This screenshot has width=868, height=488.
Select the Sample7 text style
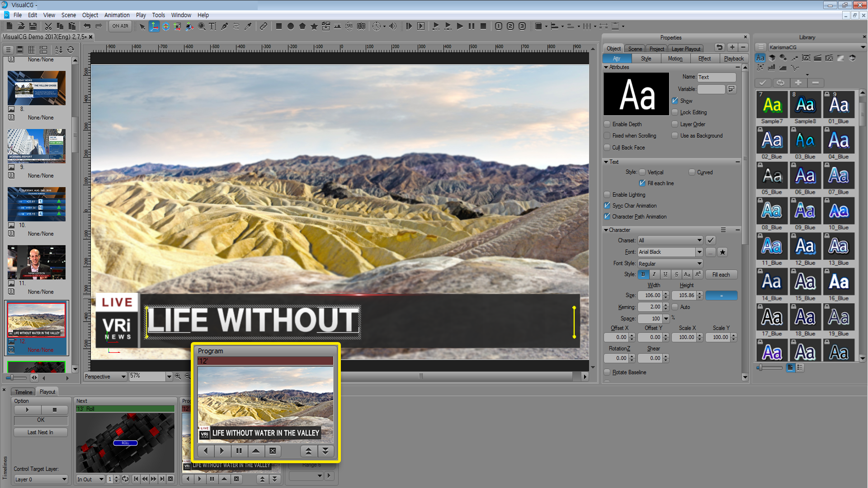tap(772, 108)
